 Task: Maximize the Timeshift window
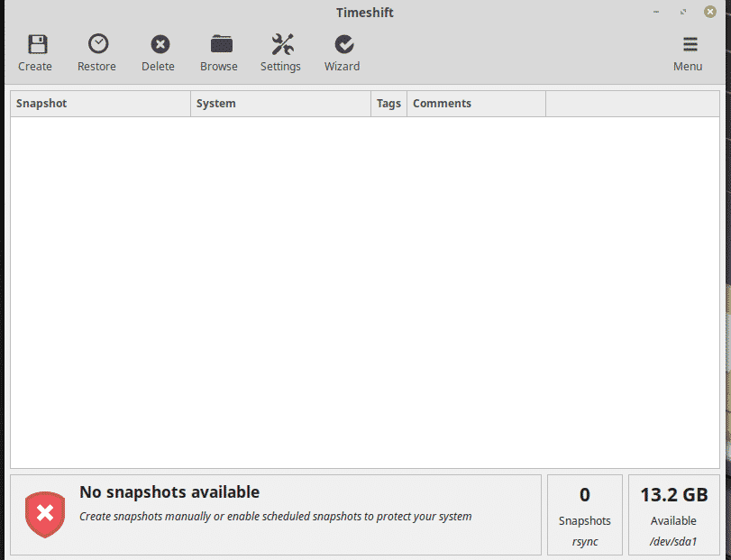click(683, 12)
